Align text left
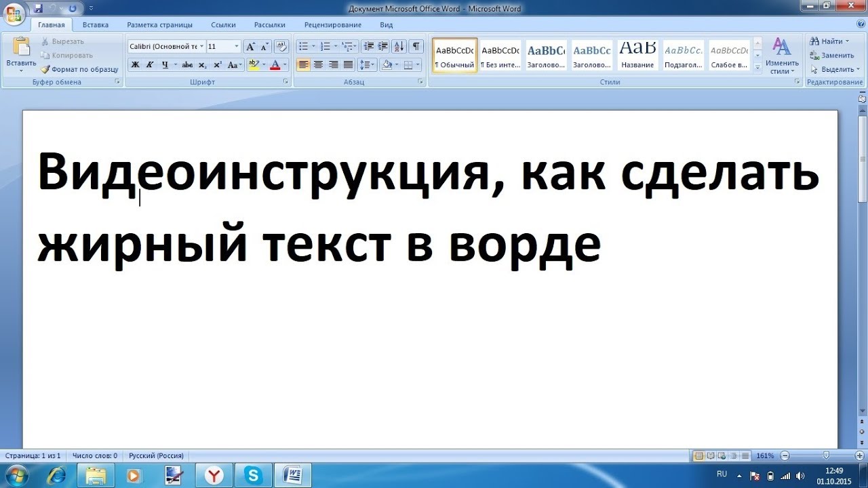This screenshot has width=868, height=488. [303, 65]
